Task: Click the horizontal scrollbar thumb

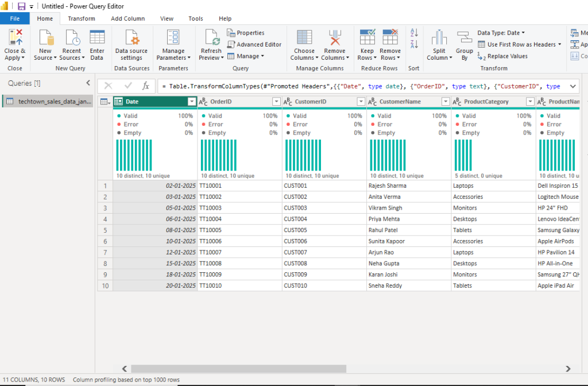Action: click(x=238, y=369)
